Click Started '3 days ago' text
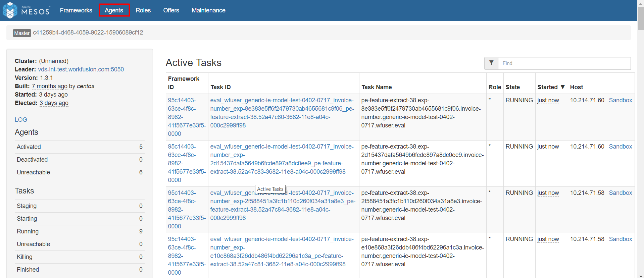 (53, 95)
